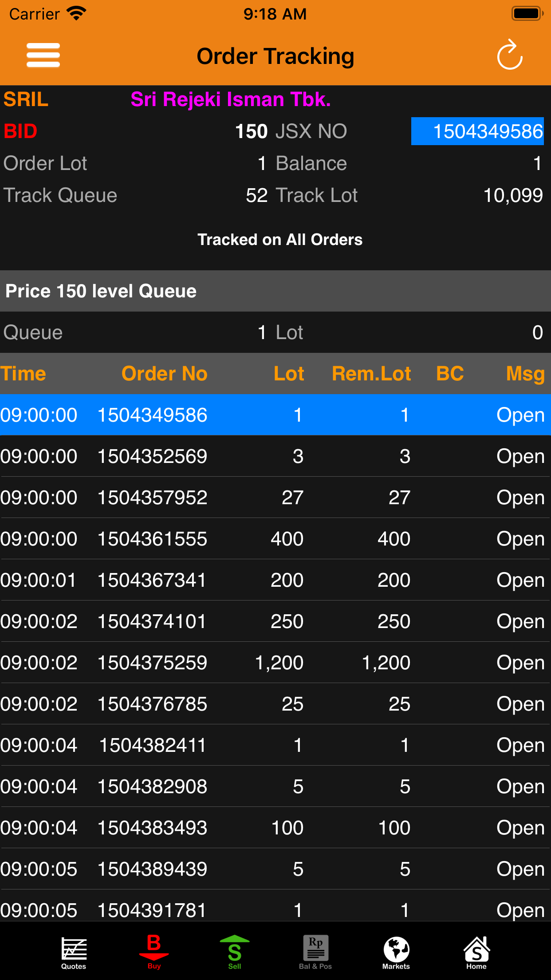Tap the Rem.Lot column header
551x980 pixels.
tap(371, 374)
